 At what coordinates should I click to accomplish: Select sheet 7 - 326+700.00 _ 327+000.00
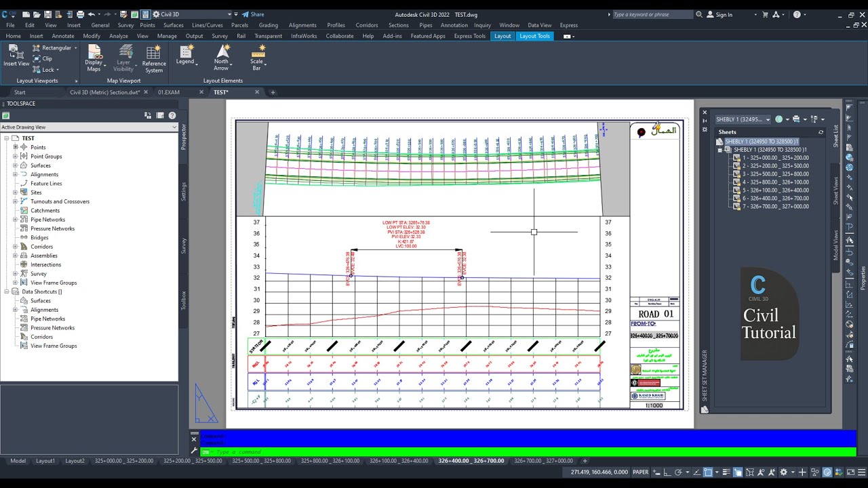click(x=775, y=207)
